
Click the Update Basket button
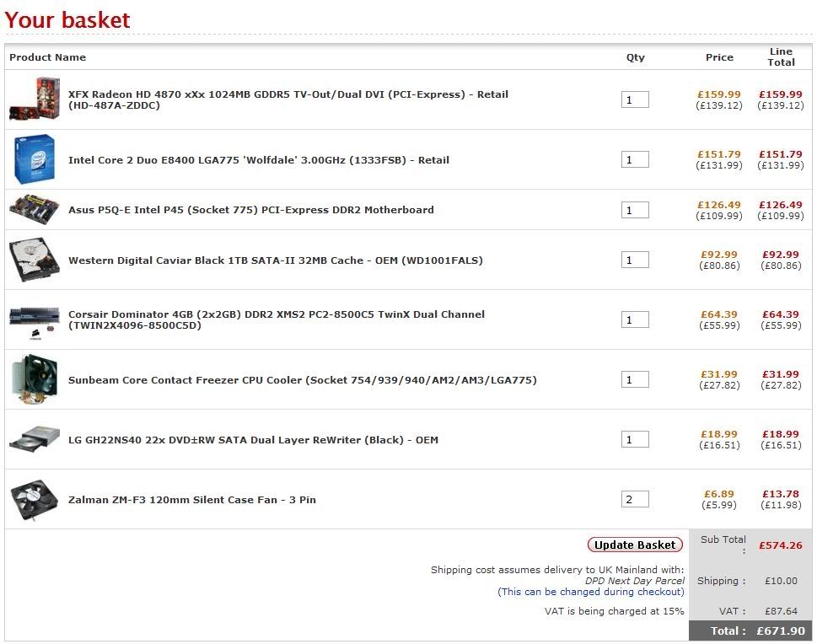pos(635,545)
